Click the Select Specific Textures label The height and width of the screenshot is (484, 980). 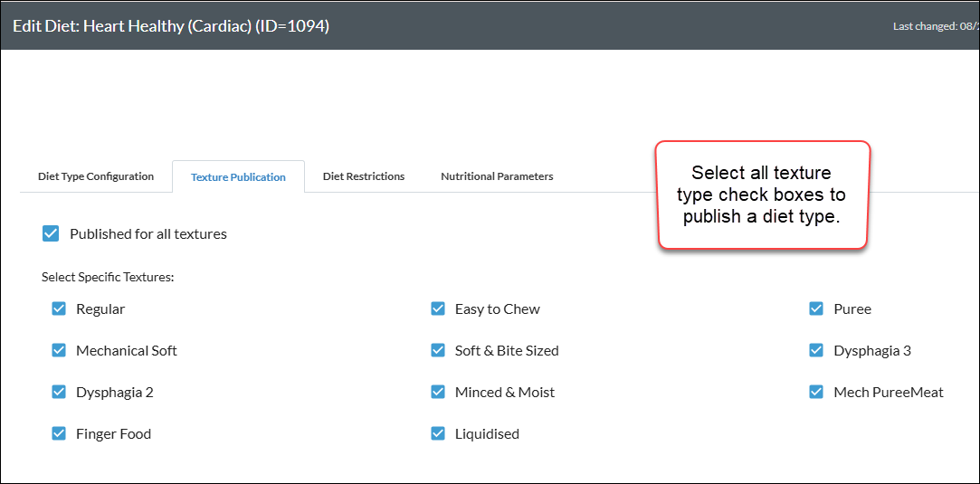coord(108,277)
